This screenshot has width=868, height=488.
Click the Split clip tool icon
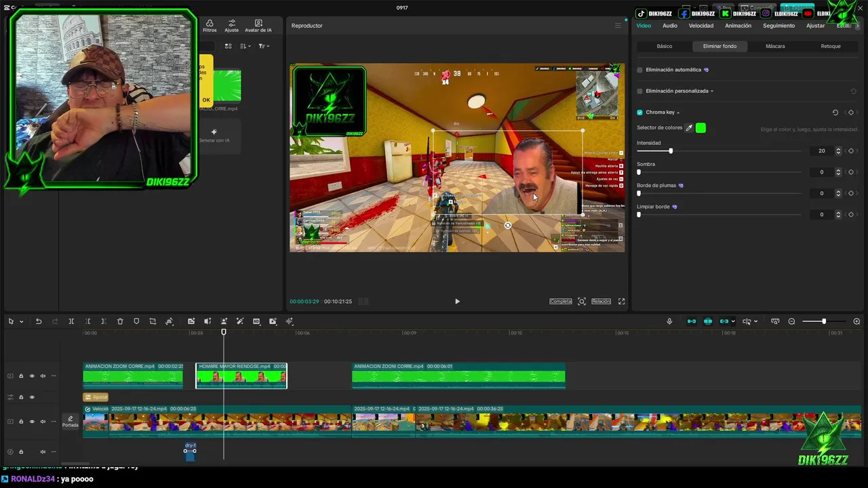click(x=71, y=321)
